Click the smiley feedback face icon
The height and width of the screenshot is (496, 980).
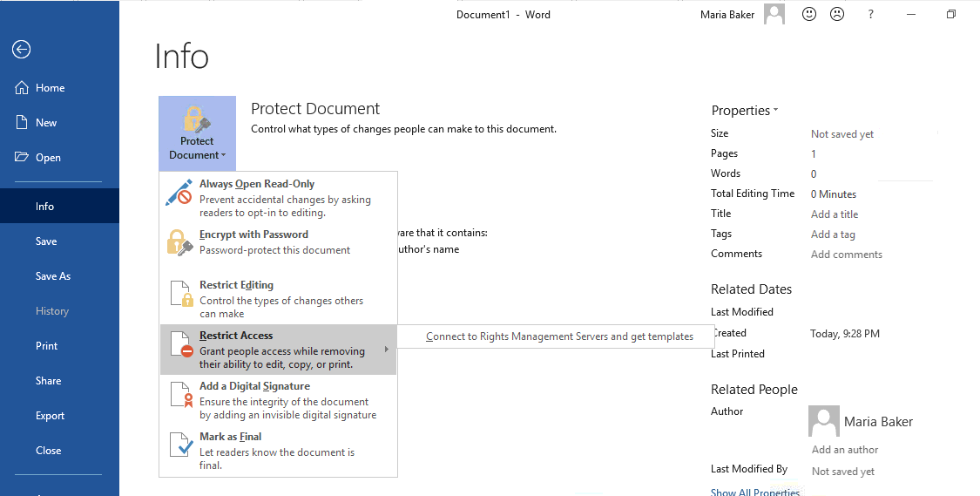click(x=809, y=14)
